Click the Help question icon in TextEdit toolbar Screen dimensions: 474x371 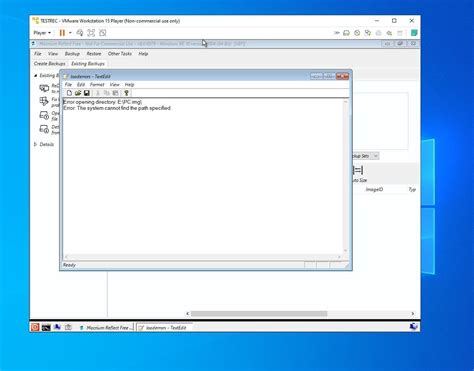pos(126,93)
